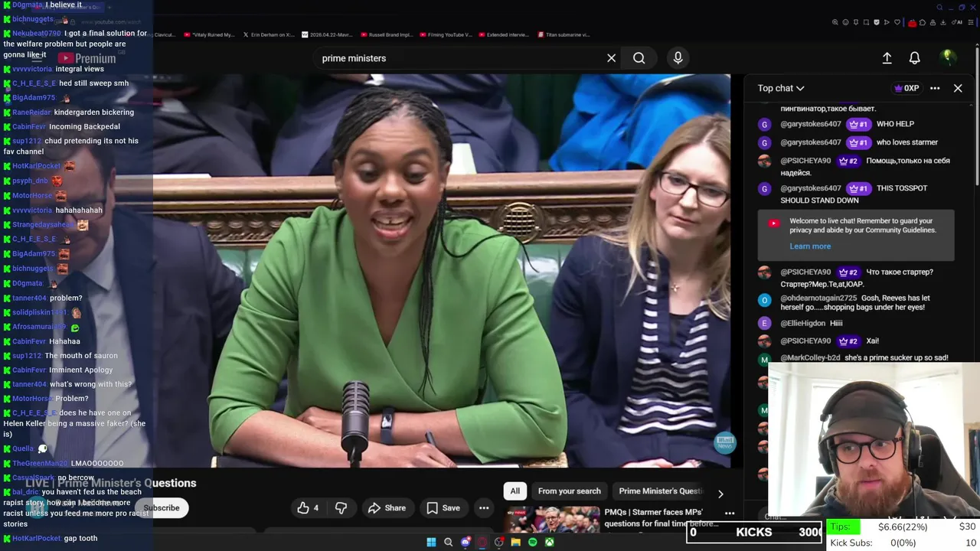Open the browser easy setup sliders icon
This screenshot has height=551, width=980.
tap(971, 22)
